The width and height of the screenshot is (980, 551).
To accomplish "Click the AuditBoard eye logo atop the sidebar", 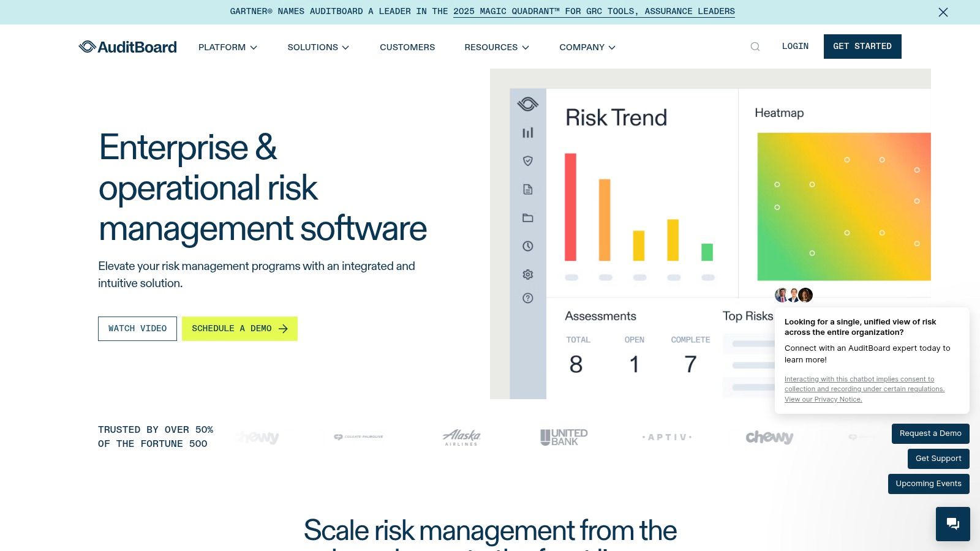I will coord(528,103).
